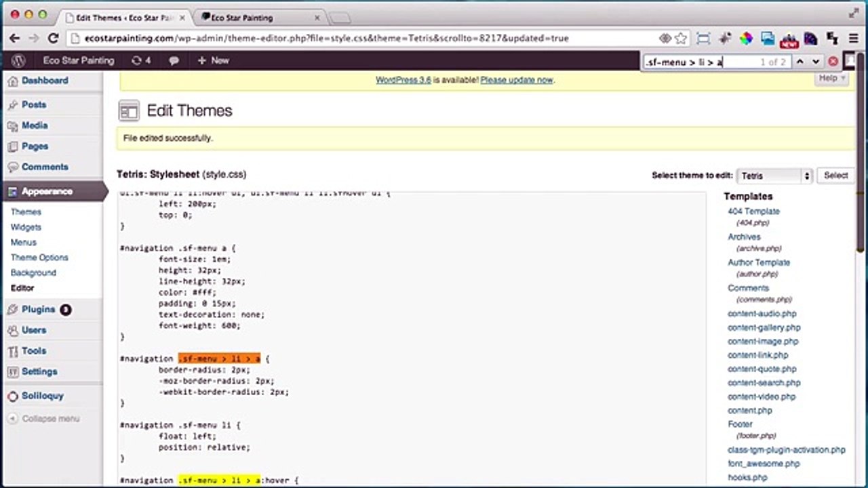This screenshot has width=868, height=488.
Task: Click the Tools icon in sidebar
Action: click(x=13, y=351)
